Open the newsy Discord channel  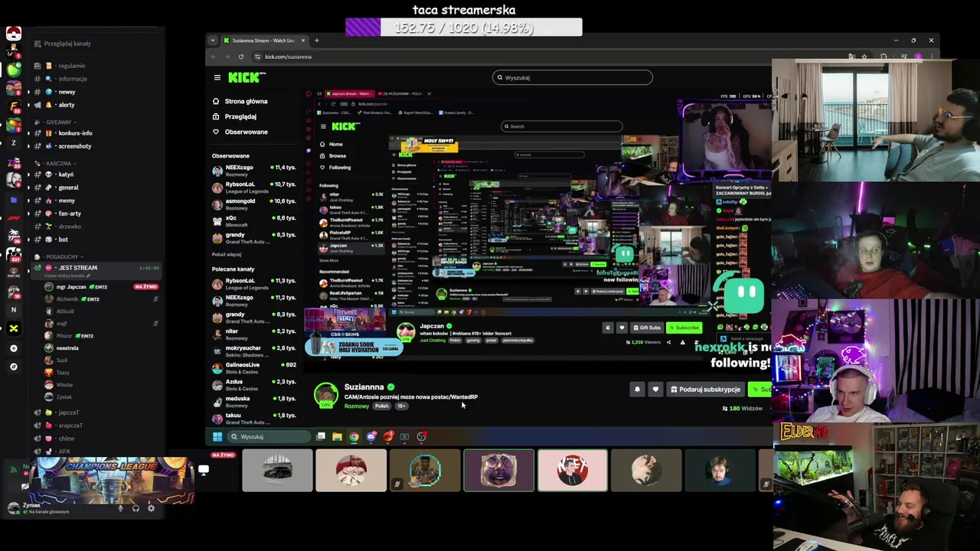[67, 92]
